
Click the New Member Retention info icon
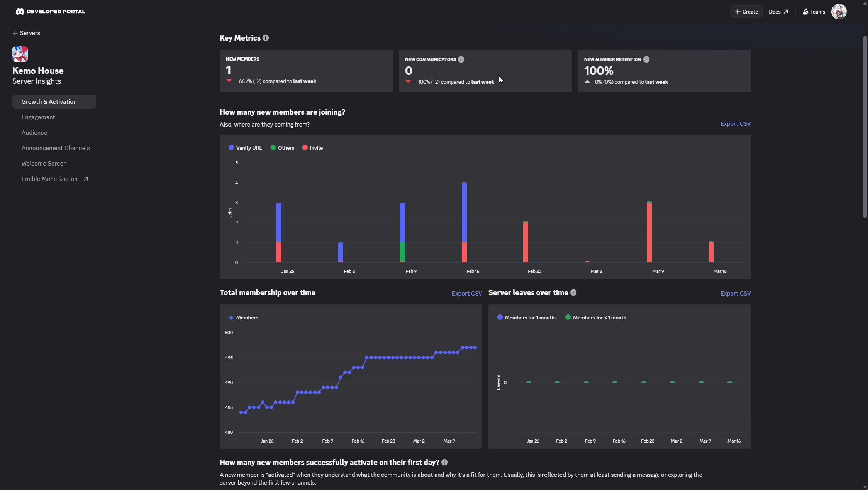click(x=646, y=59)
